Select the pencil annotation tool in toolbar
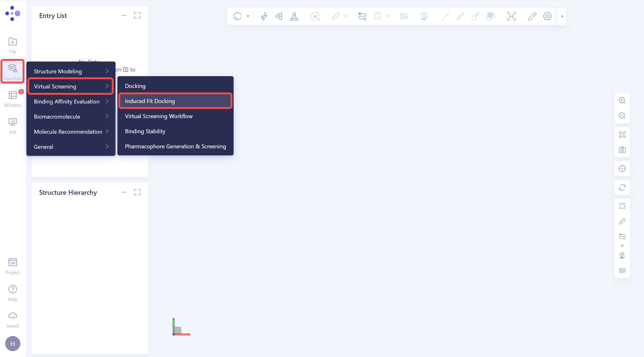This screenshot has width=644, height=357. [532, 16]
